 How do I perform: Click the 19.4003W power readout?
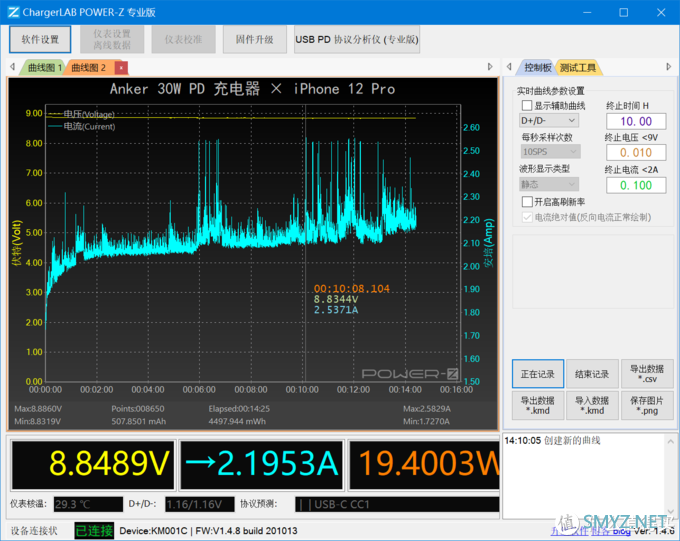point(424,465)
